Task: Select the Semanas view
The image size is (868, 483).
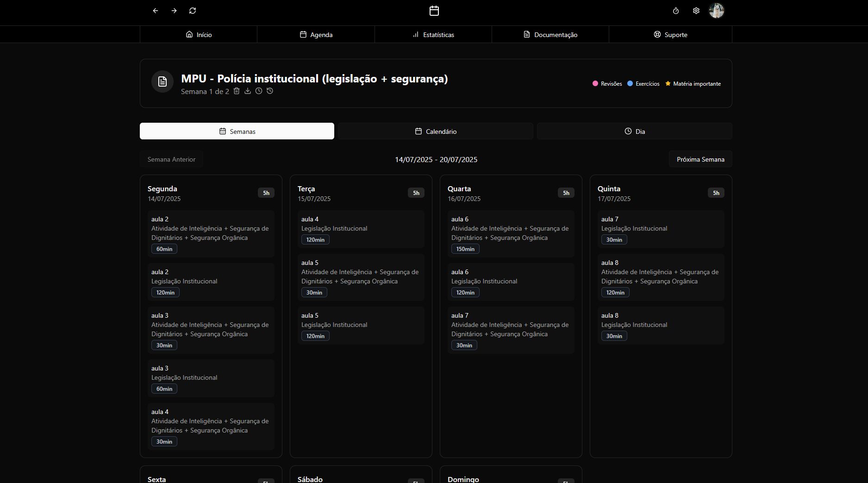Action: 237,131
